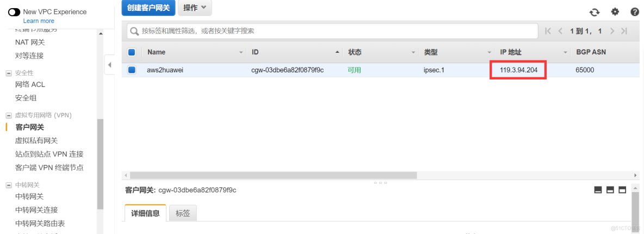Open 安全组 in sidebar
This screenshot has width=644, height=234.
[x=26, y=98]
